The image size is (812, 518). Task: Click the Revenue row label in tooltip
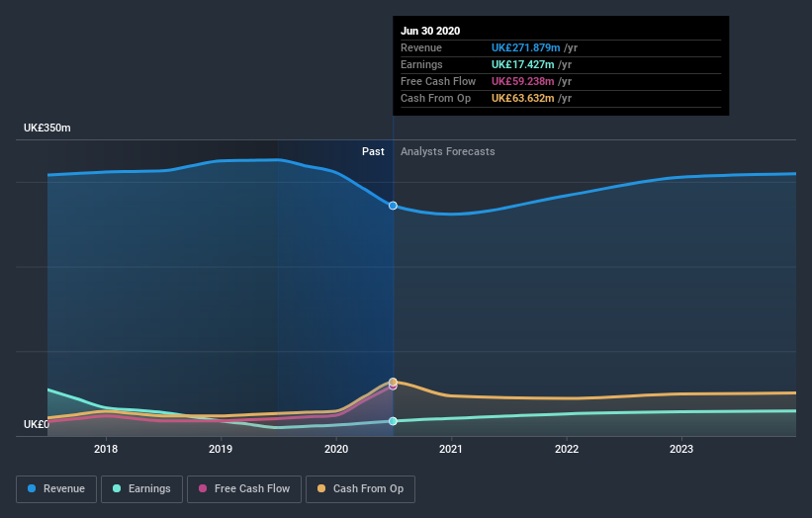tap(421, 47)
